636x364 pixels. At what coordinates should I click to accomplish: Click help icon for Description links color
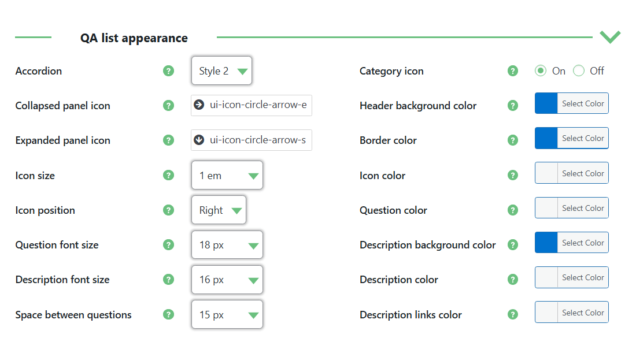pyautogui.click(x=513, y=315)
